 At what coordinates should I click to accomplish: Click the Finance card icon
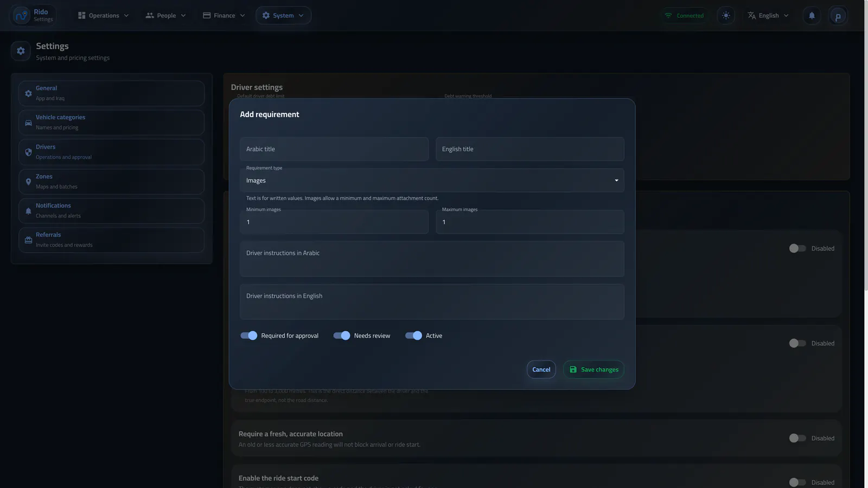(207, 16)
